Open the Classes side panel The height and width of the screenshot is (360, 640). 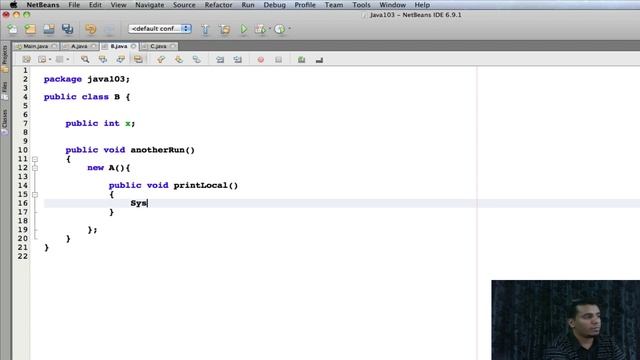(5, 122)
